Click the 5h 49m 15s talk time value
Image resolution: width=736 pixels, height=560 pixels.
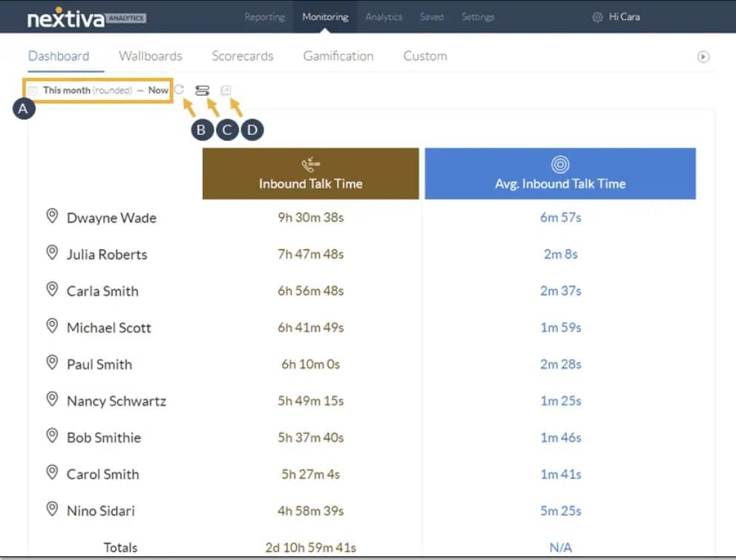click(311, 401)
